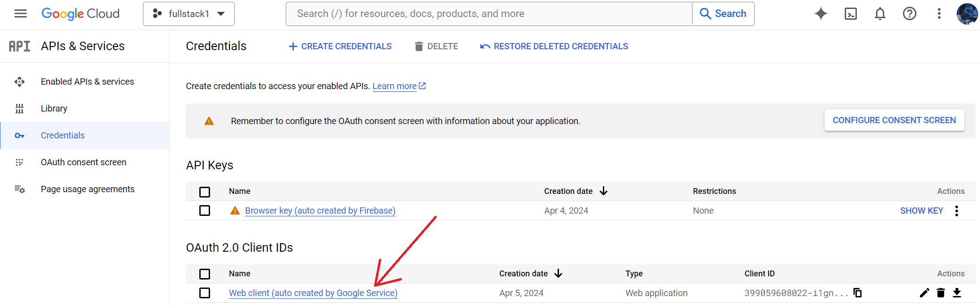Click the Restrictions column header

pos(714,191)
